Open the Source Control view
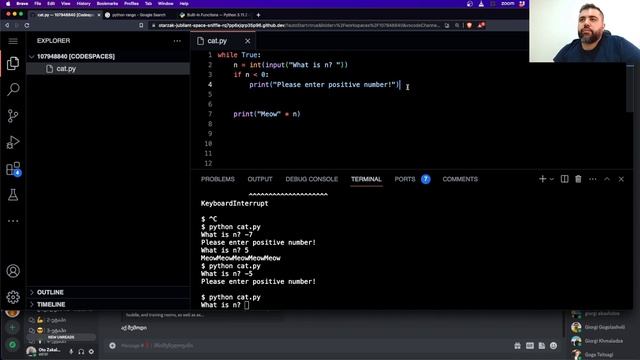 tap(13, 116)
